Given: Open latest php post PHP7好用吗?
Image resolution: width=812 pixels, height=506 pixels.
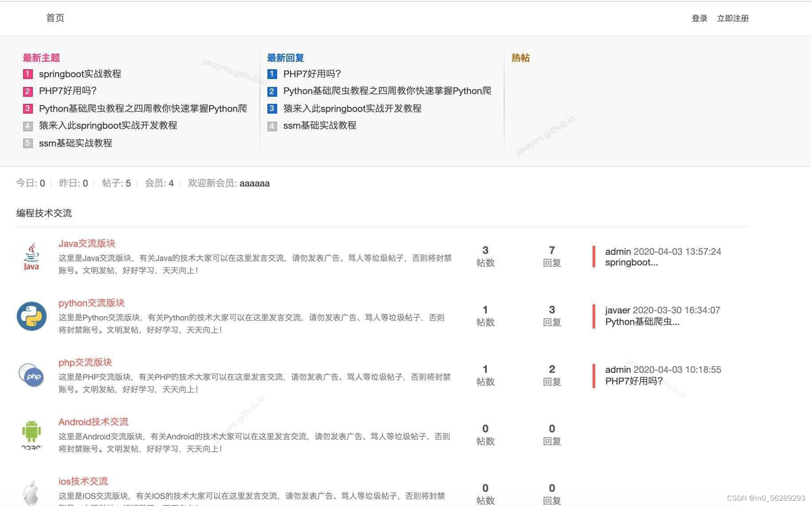Looking at the screenshot, I should [x=634, y=381].
